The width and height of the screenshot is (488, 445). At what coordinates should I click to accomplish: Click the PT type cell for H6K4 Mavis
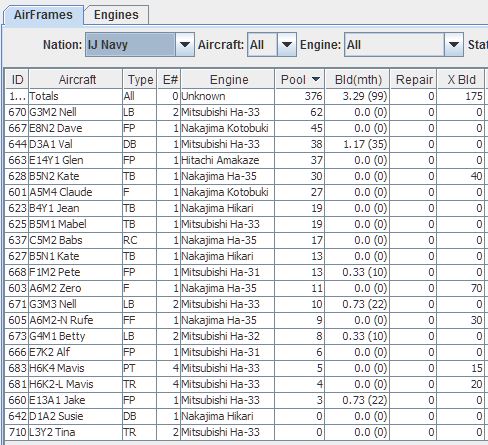point(140,368)
